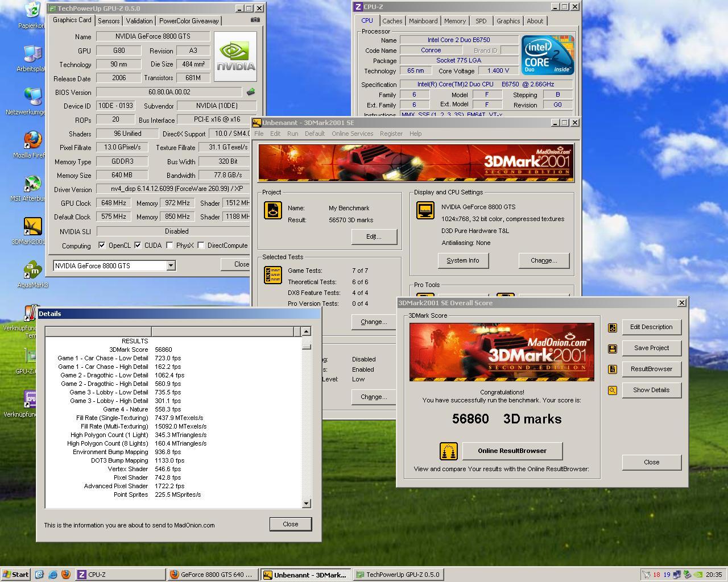The width and height of the screenshot is (728, 582).
Task: Click the Show Details magnifier icon
Action: pyautogui.click(x=613, y=390)
